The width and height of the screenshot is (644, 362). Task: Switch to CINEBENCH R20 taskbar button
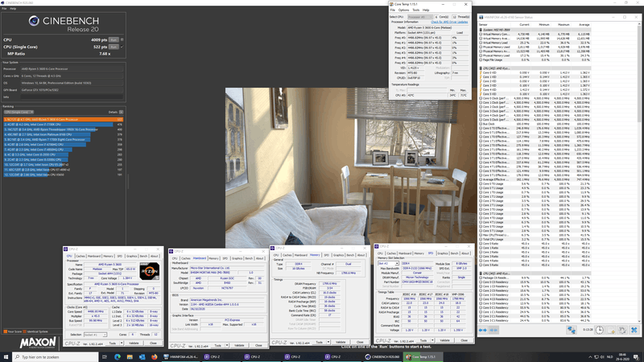382,357
